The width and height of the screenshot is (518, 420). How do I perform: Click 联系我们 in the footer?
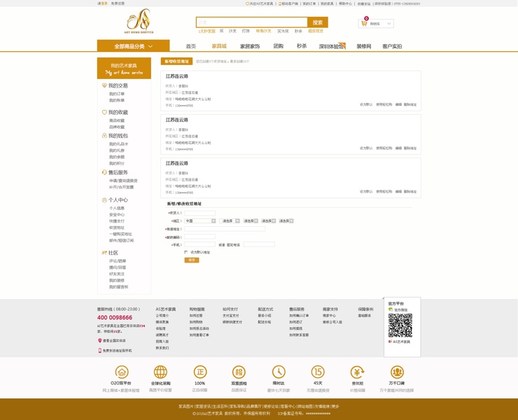click(x=162, y=348)
